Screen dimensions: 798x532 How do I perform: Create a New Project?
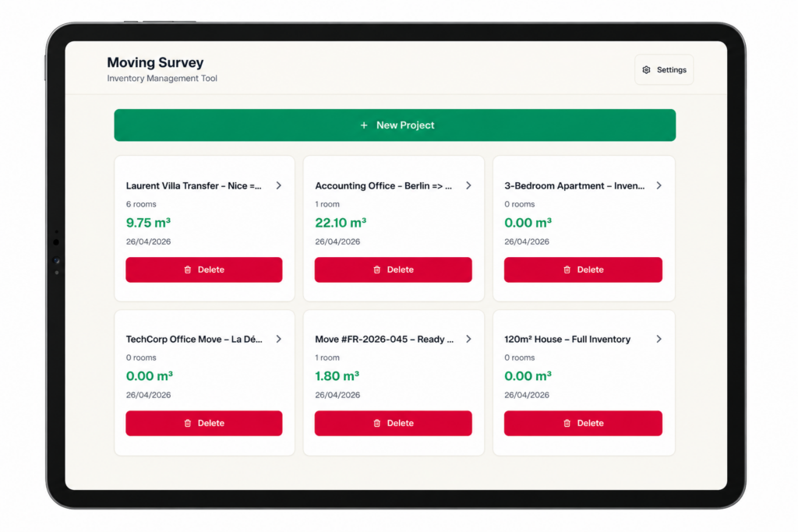coord(395,125)
